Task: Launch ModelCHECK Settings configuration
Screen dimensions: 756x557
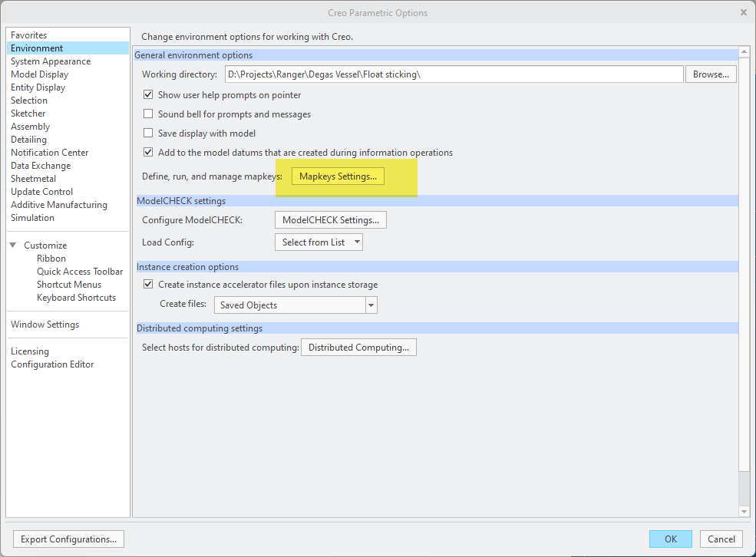Action: 330,219
